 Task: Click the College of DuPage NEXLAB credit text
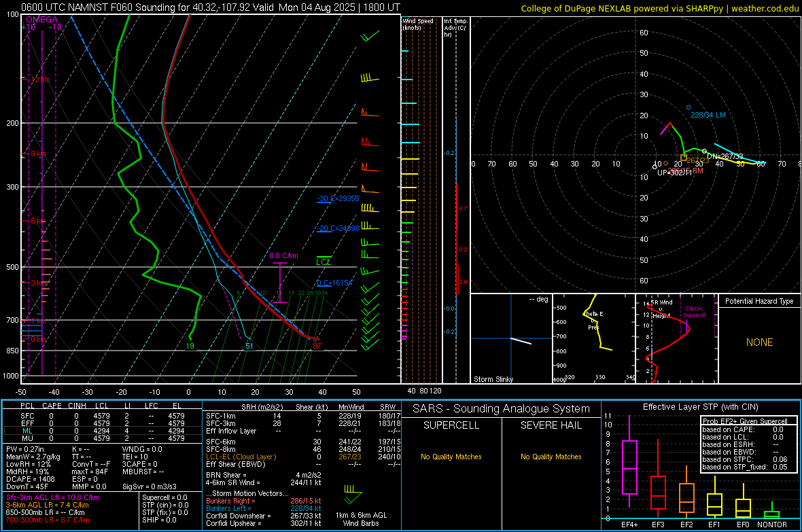[x=660, y=8]
